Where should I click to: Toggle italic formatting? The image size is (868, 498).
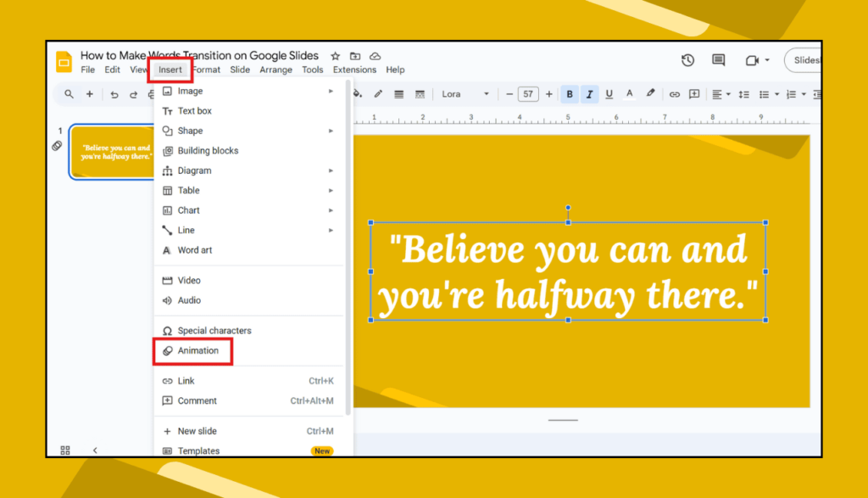589,94
